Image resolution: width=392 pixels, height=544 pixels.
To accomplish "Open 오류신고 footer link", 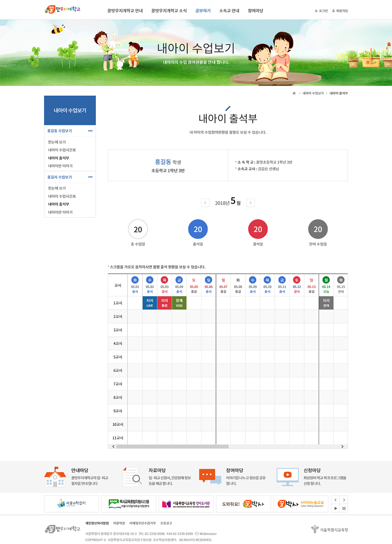I will coord(166,523).
